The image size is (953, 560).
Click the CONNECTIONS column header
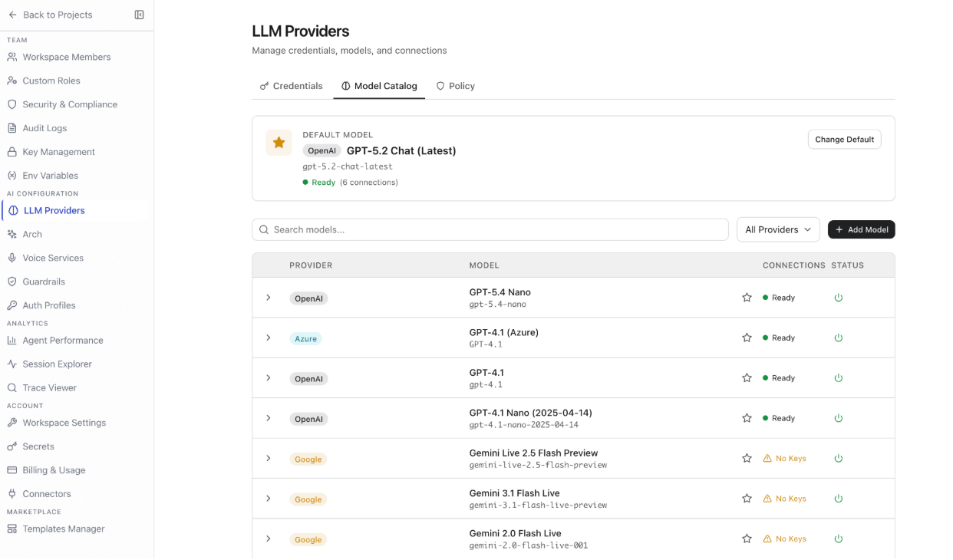coord(793,265)
